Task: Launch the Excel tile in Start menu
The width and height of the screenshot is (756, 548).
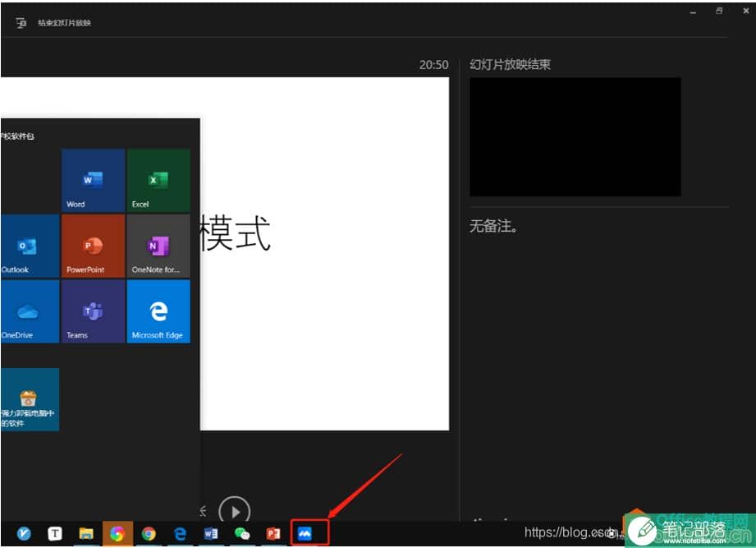Action: coord(158,181)
